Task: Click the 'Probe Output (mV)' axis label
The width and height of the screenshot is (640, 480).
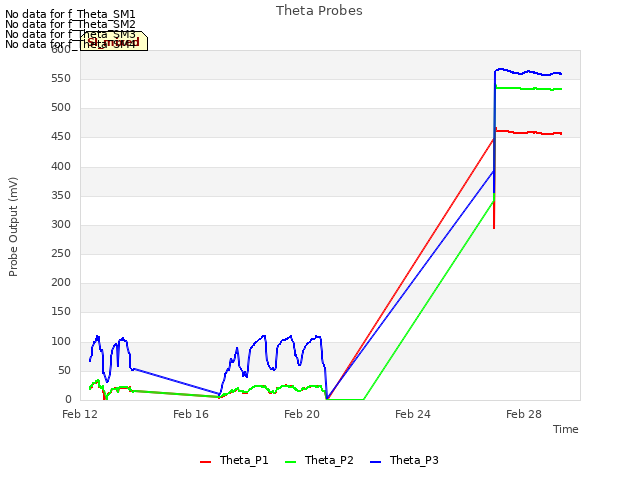Action: [x=13, y=227]
